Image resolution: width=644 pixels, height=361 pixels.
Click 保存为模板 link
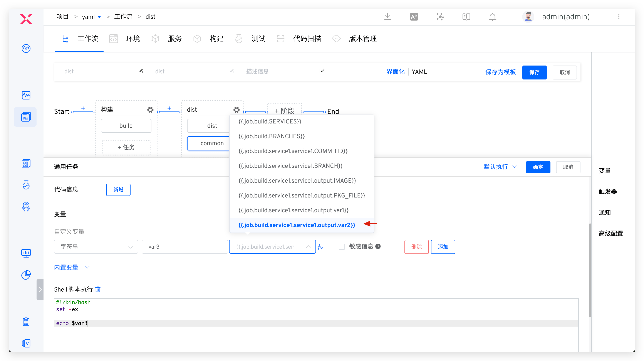[x=500, y=72]
